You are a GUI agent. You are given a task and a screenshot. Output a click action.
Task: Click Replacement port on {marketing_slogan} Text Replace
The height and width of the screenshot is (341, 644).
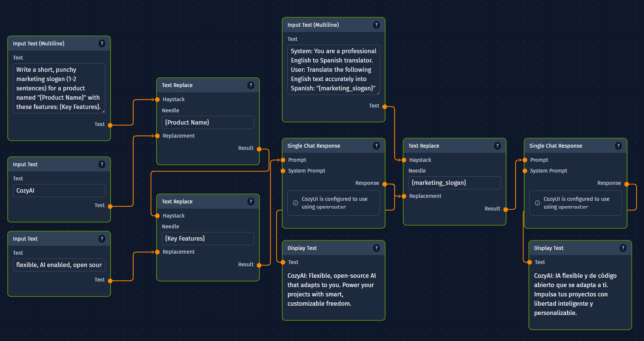[x=404, y=196]
